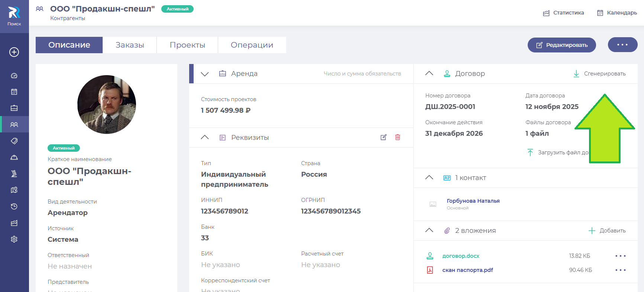Viewport: 644px width, 292px height.
Task: Delete Реквизиты using the red trash icon
Action: [x=398, y=137]
